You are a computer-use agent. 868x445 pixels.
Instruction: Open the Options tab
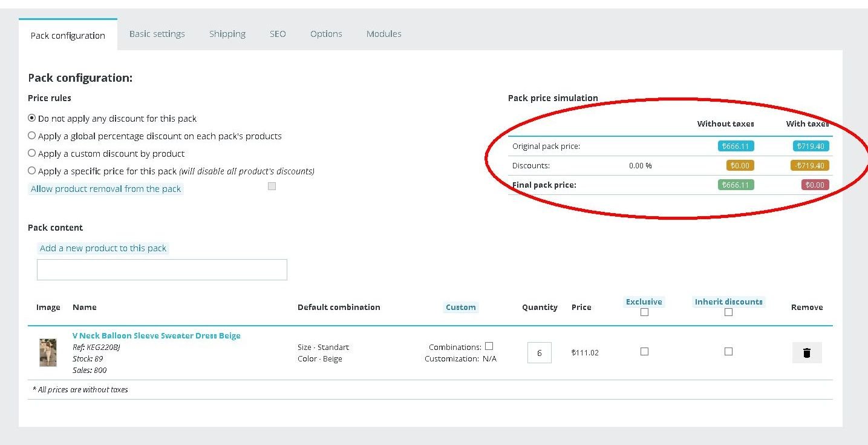click(326, 34)
